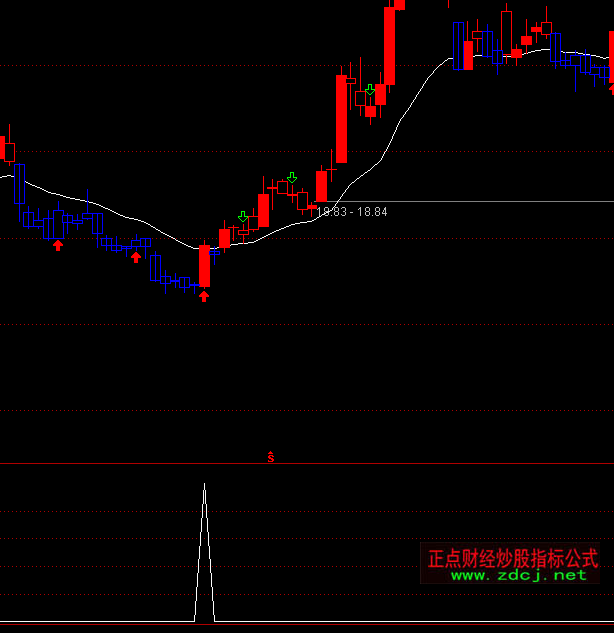Click the leftmost green down-arrow signal

pos(243,216)
